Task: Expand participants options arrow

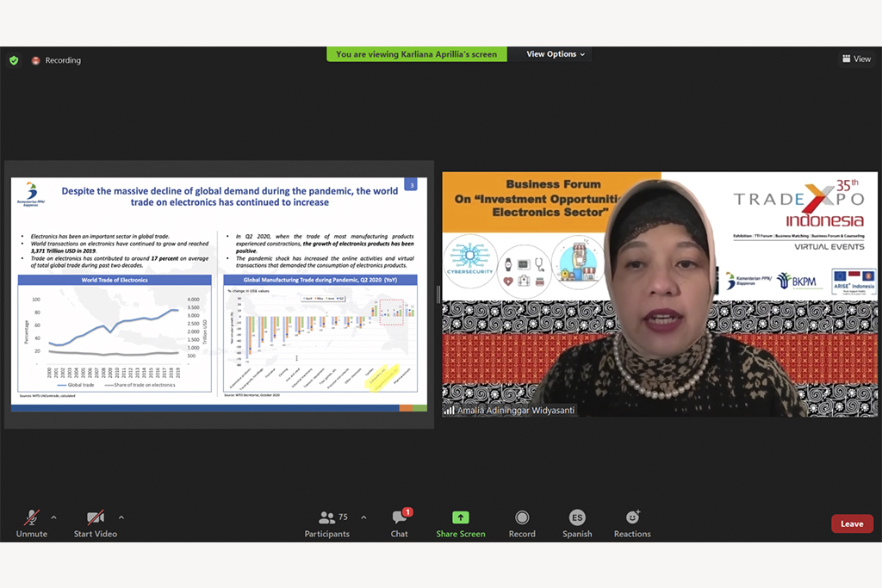Action: 363,517
